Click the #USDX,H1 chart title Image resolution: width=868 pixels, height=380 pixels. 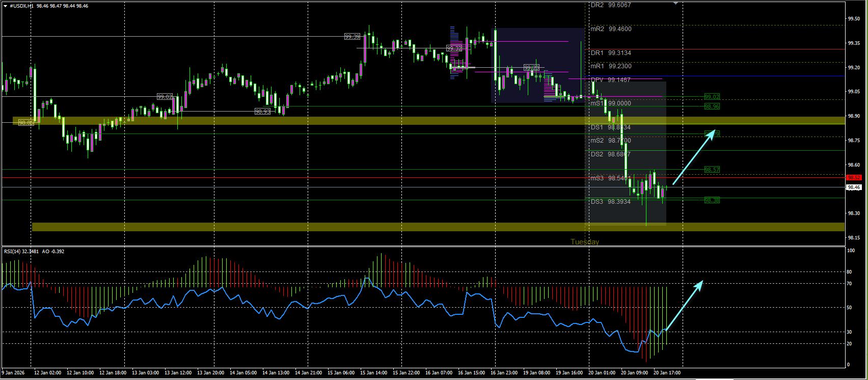pos(22,6)
